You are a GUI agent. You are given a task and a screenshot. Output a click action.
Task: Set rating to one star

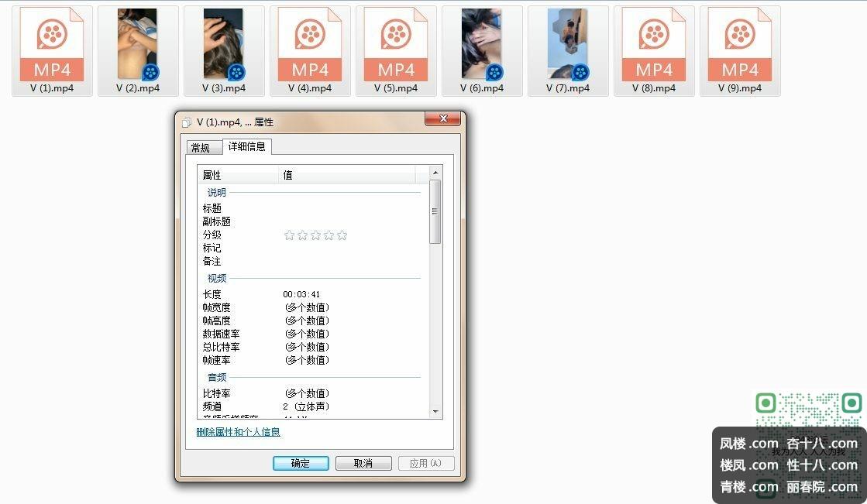(x=289, y=235)
